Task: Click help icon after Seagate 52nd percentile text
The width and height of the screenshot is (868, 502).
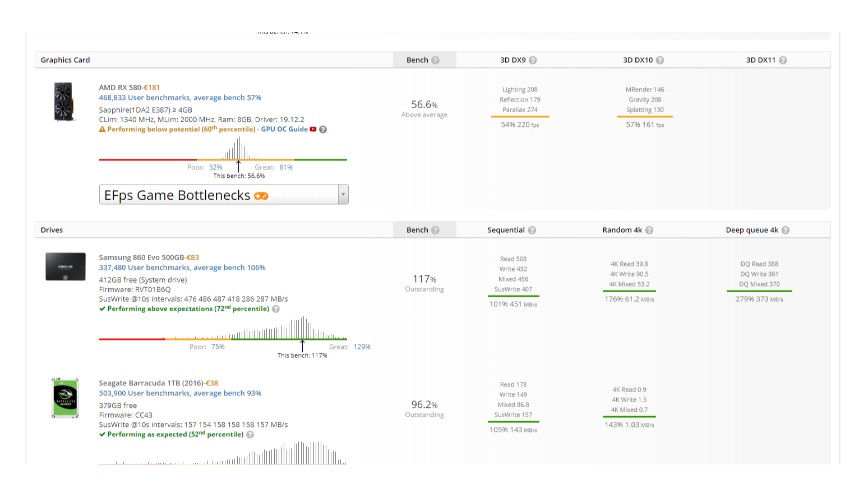Action: [x=250, y=434]
